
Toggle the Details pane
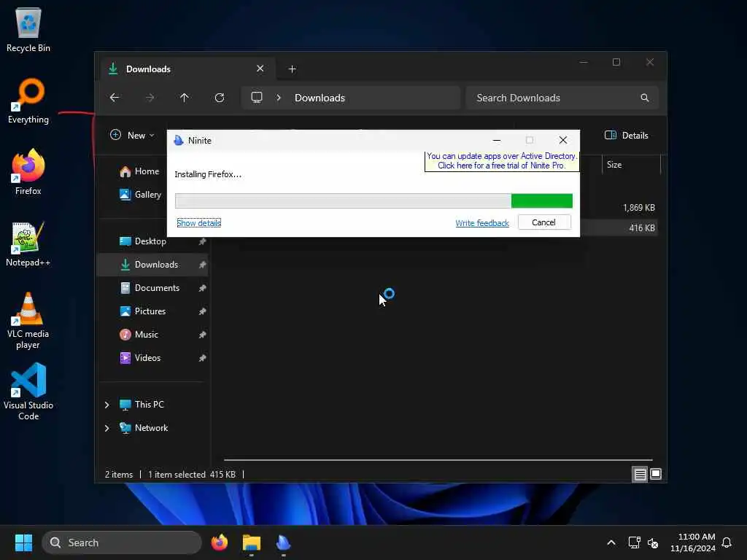click(x=626, y=135)
